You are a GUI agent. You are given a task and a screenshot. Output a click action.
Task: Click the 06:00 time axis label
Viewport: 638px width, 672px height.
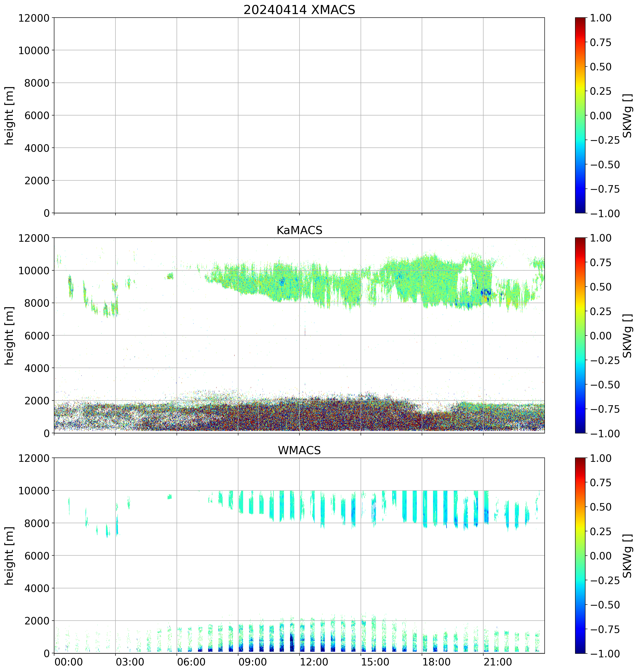point(191,662)
